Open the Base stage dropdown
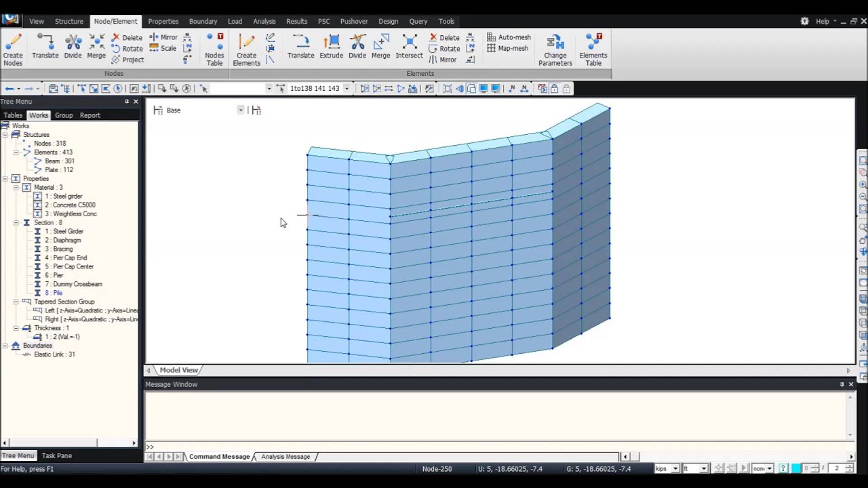Screen dimensions: 868x488 coord(240,110)
